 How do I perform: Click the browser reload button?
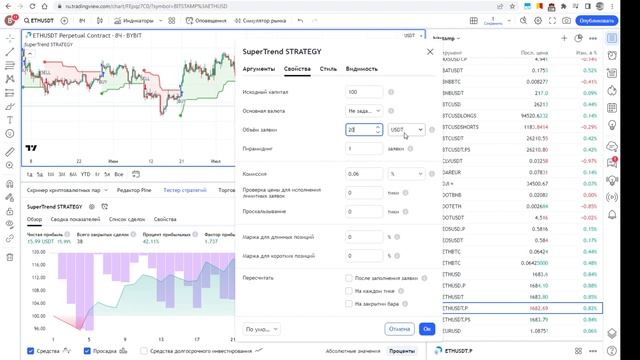pos(32,6)
